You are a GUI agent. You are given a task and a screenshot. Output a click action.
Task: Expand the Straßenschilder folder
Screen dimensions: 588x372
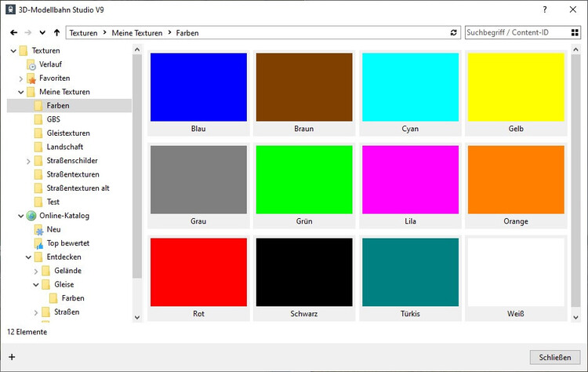tap(28, 161)
